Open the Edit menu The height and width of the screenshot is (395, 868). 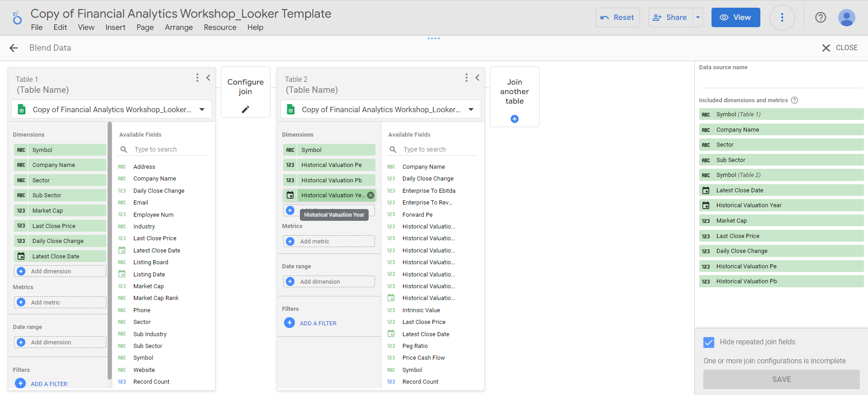pos(60,28)
